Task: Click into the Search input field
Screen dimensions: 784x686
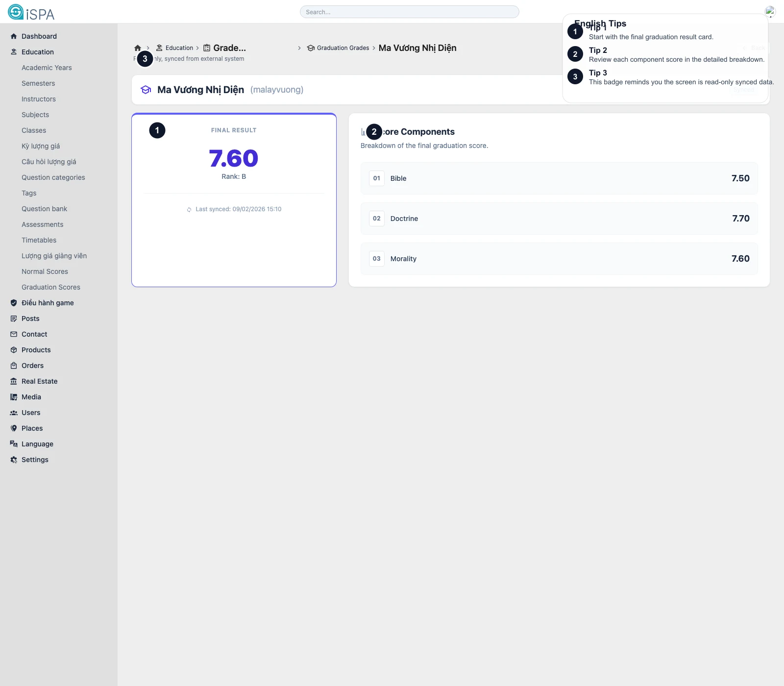Action: coord(409,12)
